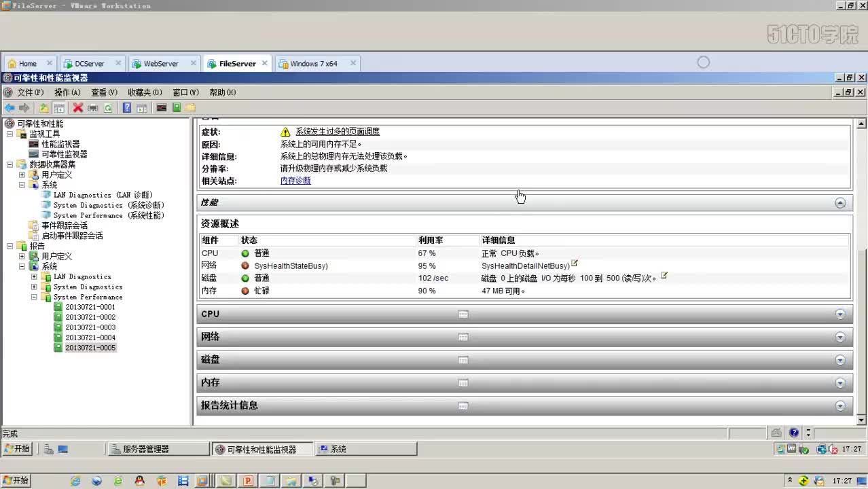Click the green refresh toolbar icon

pos(108,108)
